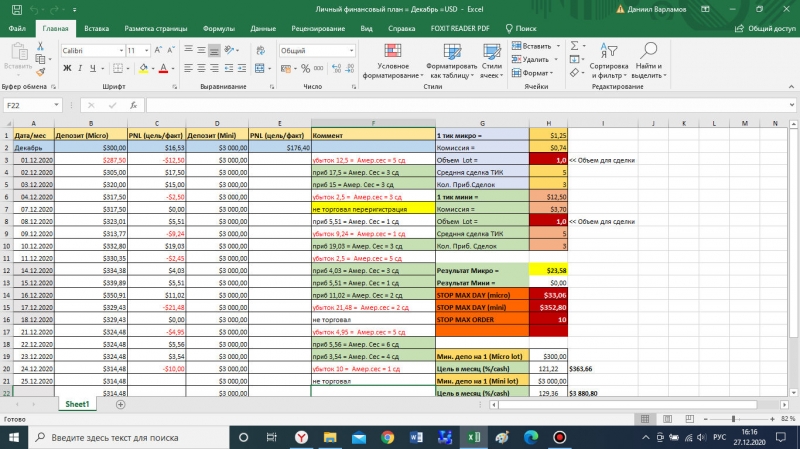Add a new sheet with plus icon
Screen dimensions: 800x449
tap(120, 404)
